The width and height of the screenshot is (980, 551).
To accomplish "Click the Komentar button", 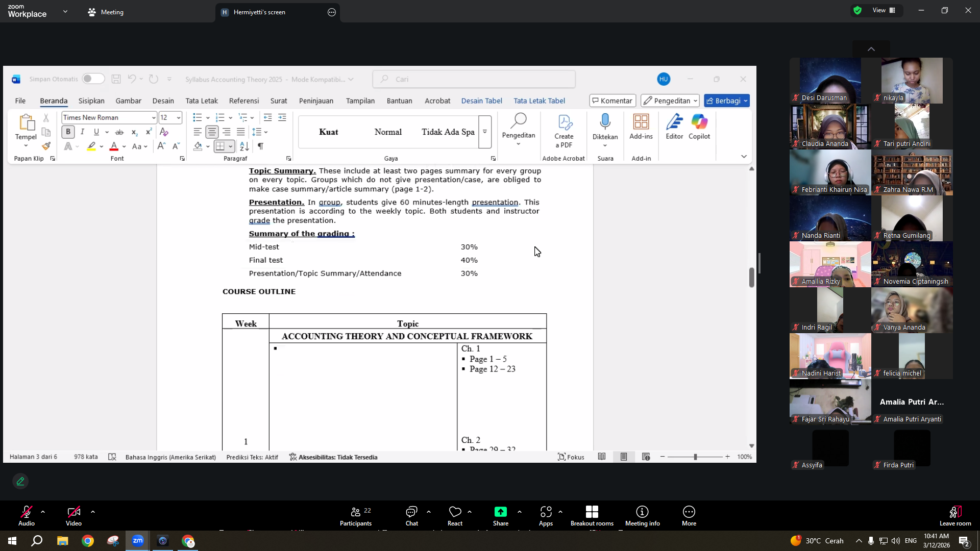I will (x=612, y=101).
